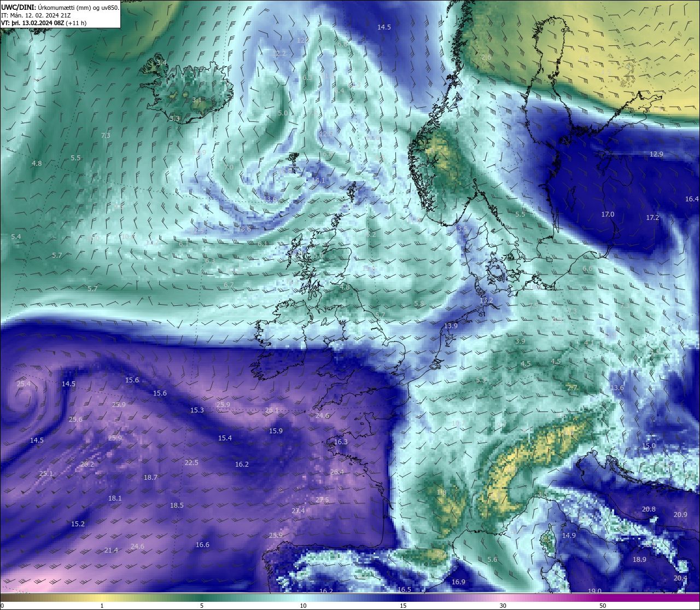
Task: Click the 16.5 map value
Action: tap(404, 589)
